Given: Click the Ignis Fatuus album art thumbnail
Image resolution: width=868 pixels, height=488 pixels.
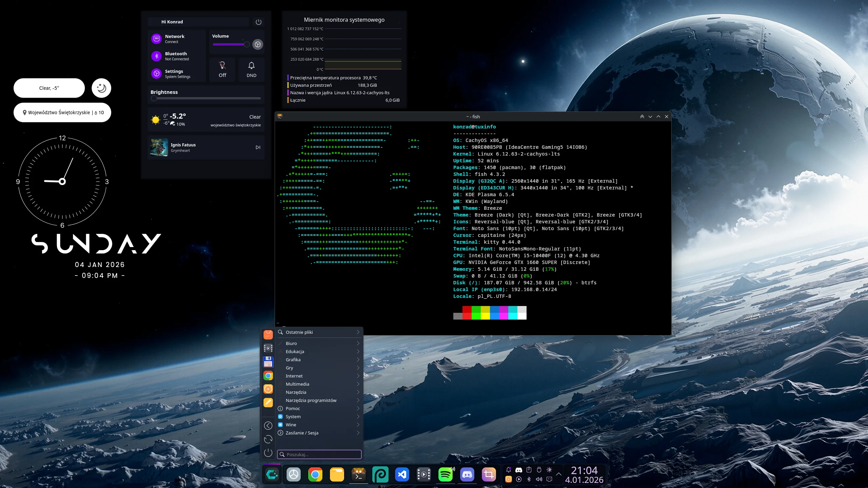Looking at the screenshot, I should point(159,147).
